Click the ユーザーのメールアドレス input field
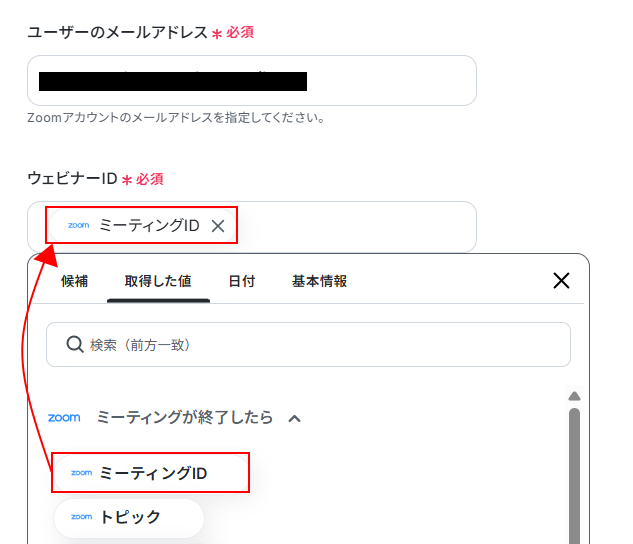 pyautogui.click(x=252, y=81)
